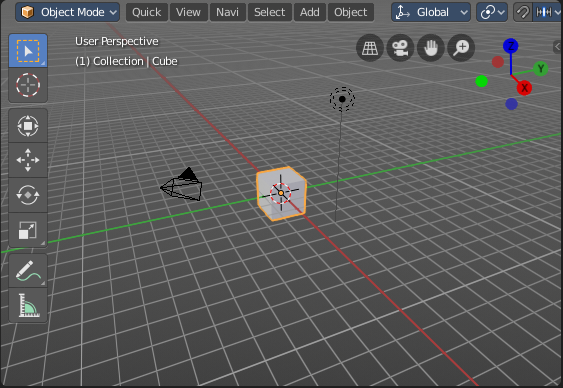Image resolution: width=563 pixels, height=388 pixels.
Task: Click the green Y axis gizmo handle
Action: [x=540, y=69]
